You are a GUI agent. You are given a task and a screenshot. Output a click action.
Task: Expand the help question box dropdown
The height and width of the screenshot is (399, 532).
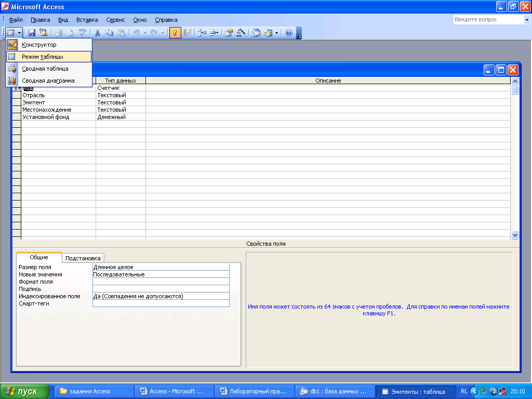pos(527,20)
